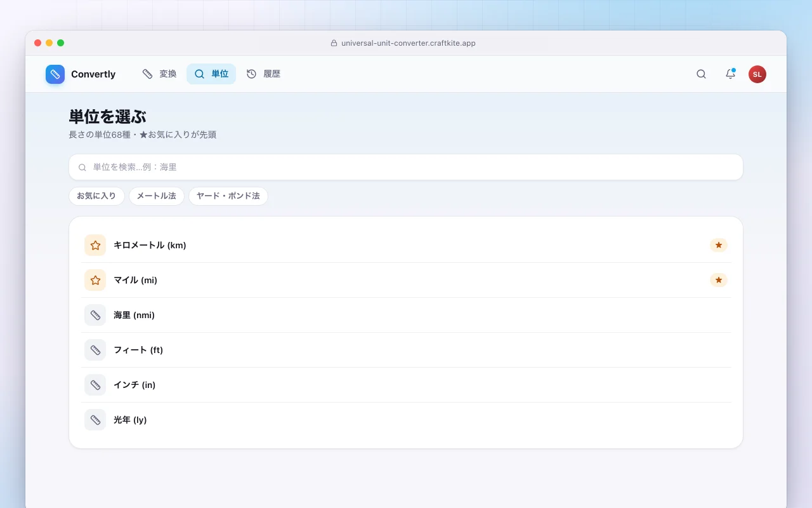Toggle favorite badge on マイル row
812x508 pixels.
[718, 280]
